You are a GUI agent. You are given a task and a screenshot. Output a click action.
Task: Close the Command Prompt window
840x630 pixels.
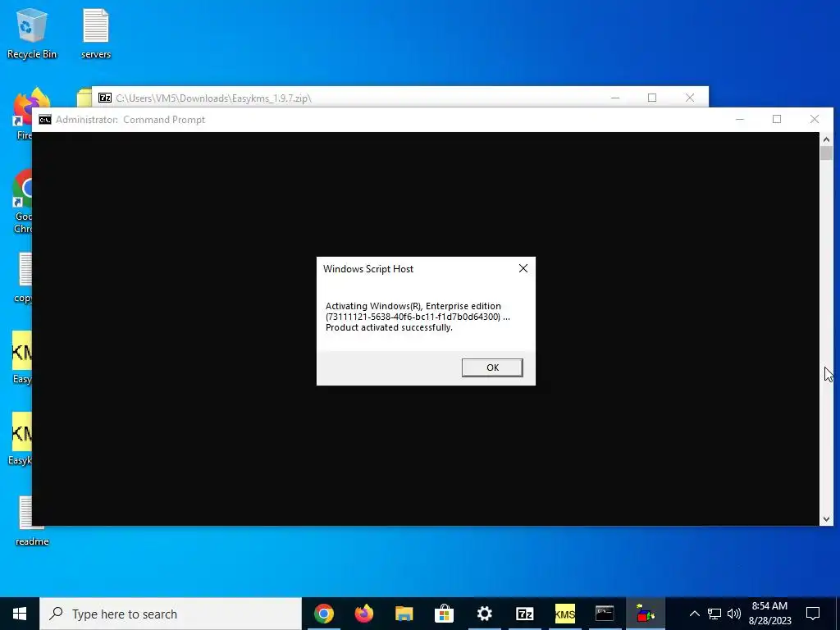815,119
